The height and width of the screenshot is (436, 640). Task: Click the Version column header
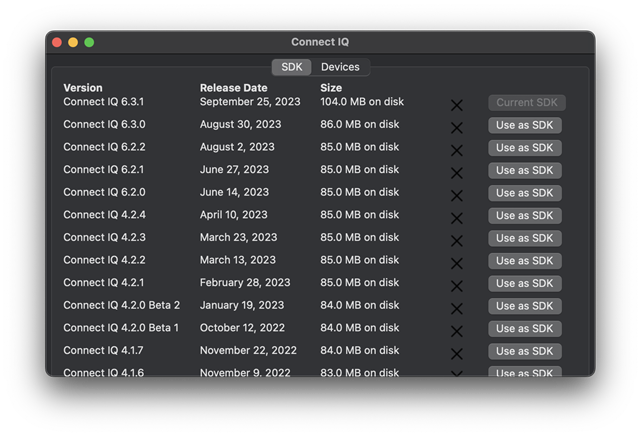click(83, 88)
